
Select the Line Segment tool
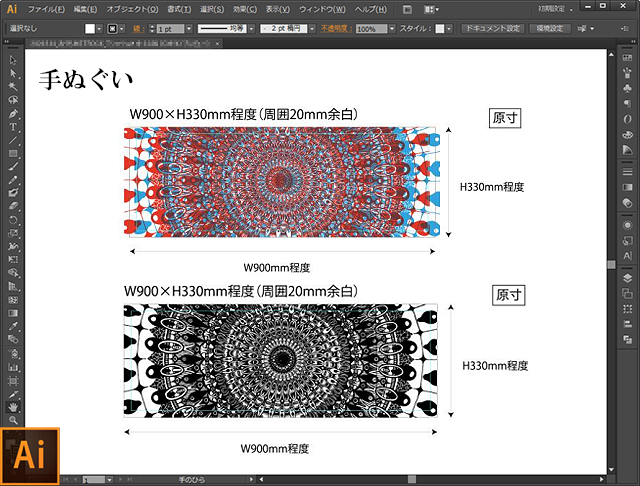click(x=13, y=139)
